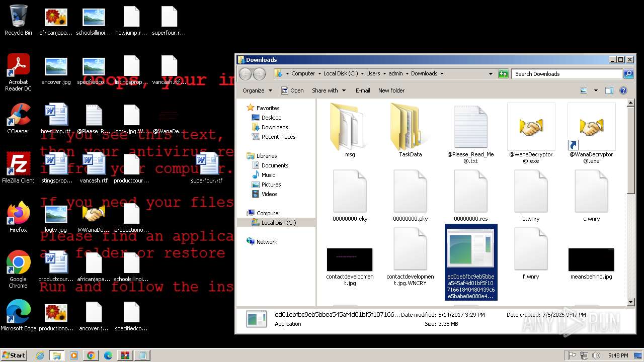Select the ed01ebfbc9eb5bbe executable file
Screen dimensions: 644x362
click(x=471, y=262)
